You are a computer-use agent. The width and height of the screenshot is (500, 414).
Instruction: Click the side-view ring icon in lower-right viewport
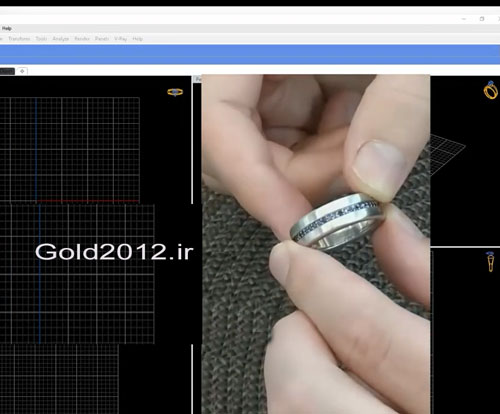pyautogui.click(x=490, y=262)
